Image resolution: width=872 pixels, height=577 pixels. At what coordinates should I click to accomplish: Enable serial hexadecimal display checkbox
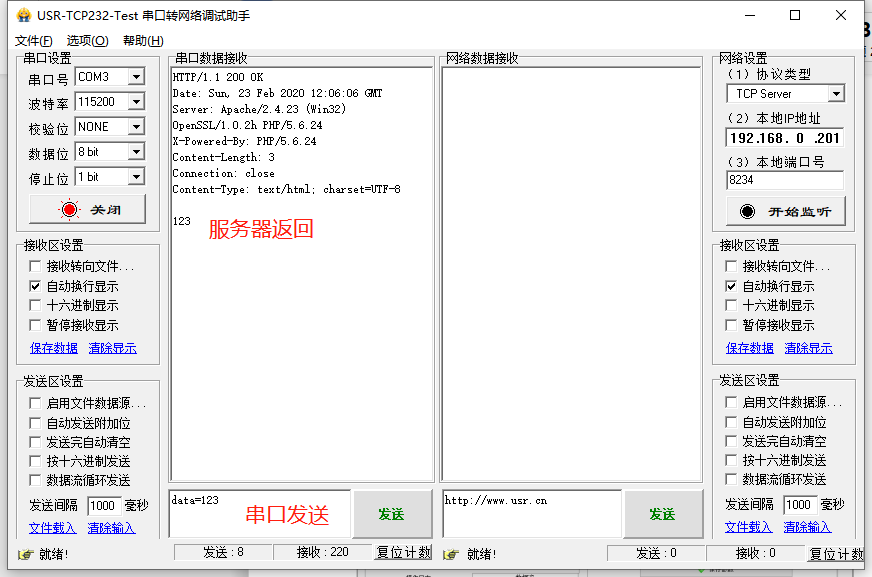36,306
